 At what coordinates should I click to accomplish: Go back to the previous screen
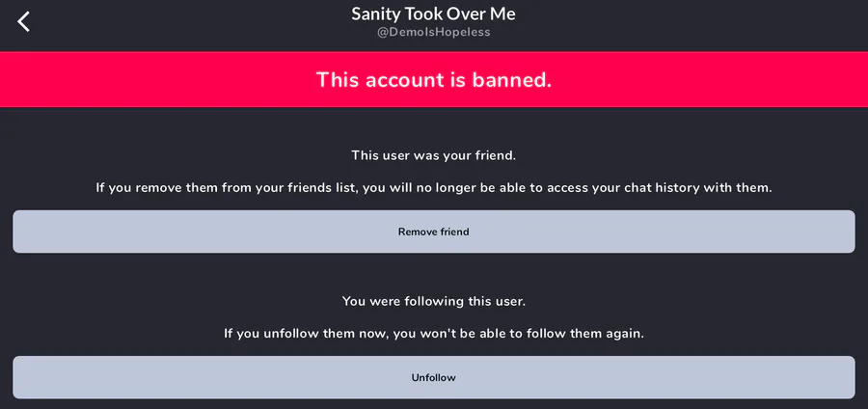(24, 21)
